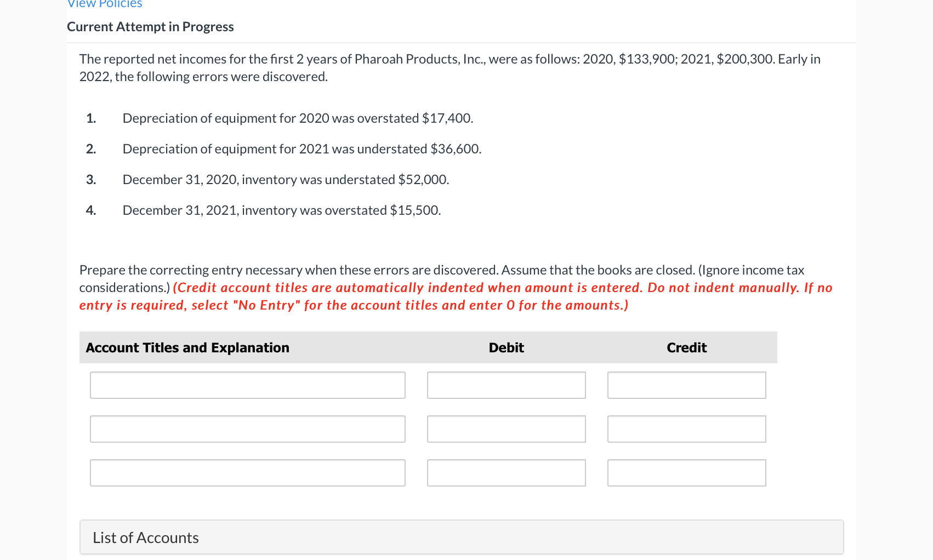
Task: Click the Account Titles and Explanation header
Action: [187, 347]
